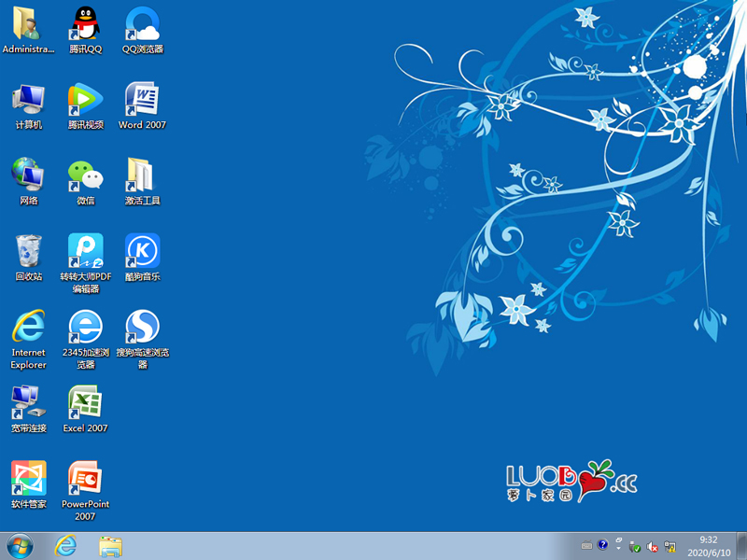This screenshot has width=747, height=560.
Task: Open the 激活工具 folder shortcut
Action: [143, 181]
